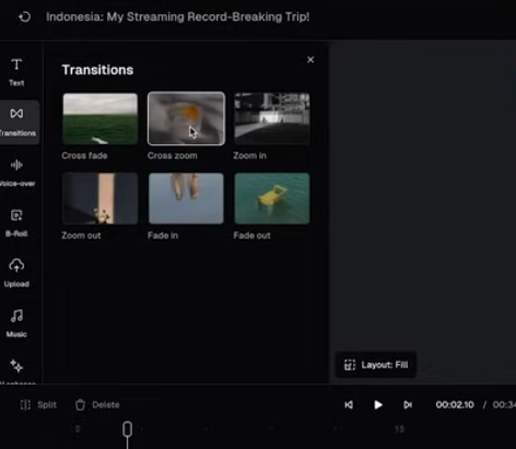Apply the Cross zoom transition
The width and height of the screenshot is (516, 449).
186,119
